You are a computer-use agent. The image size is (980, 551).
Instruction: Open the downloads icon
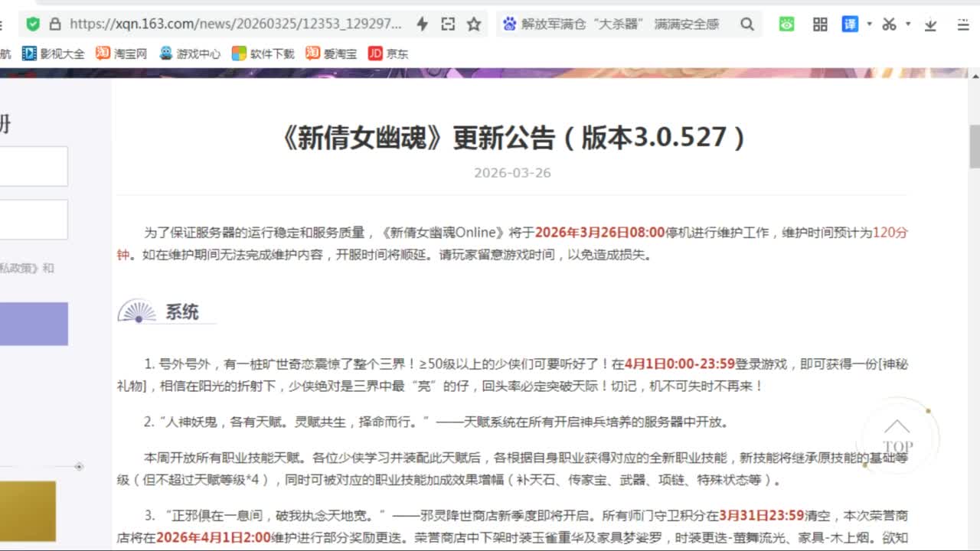pyautogui.click(x=930, y=24)
